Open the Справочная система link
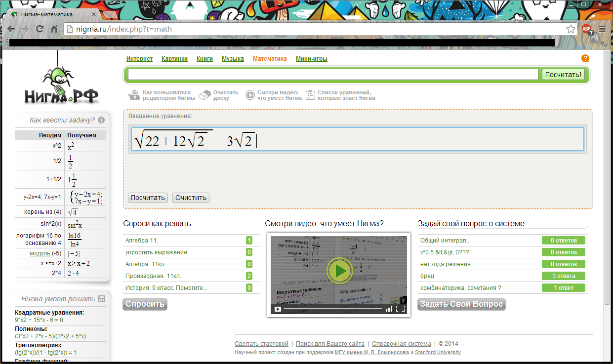The width and height of the screenshot is (613, 364). (402, 344)
